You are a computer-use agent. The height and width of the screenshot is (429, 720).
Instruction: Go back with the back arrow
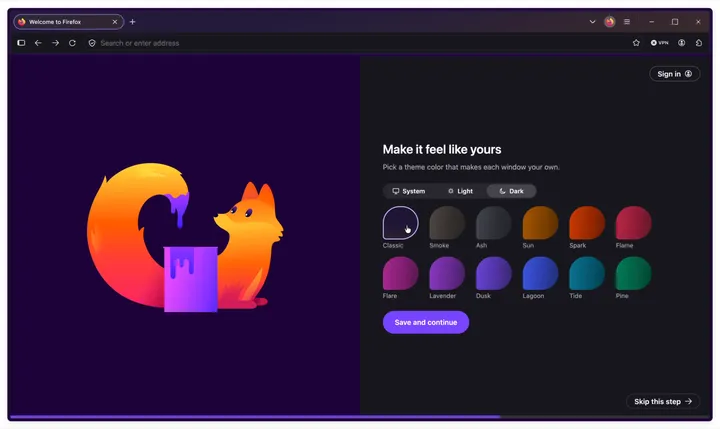pos(38,43)
